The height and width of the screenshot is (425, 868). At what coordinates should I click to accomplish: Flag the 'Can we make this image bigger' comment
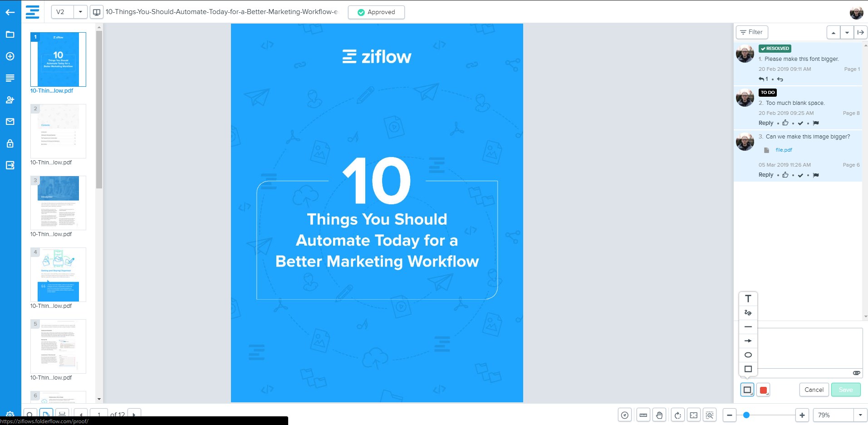click(816, 175)
